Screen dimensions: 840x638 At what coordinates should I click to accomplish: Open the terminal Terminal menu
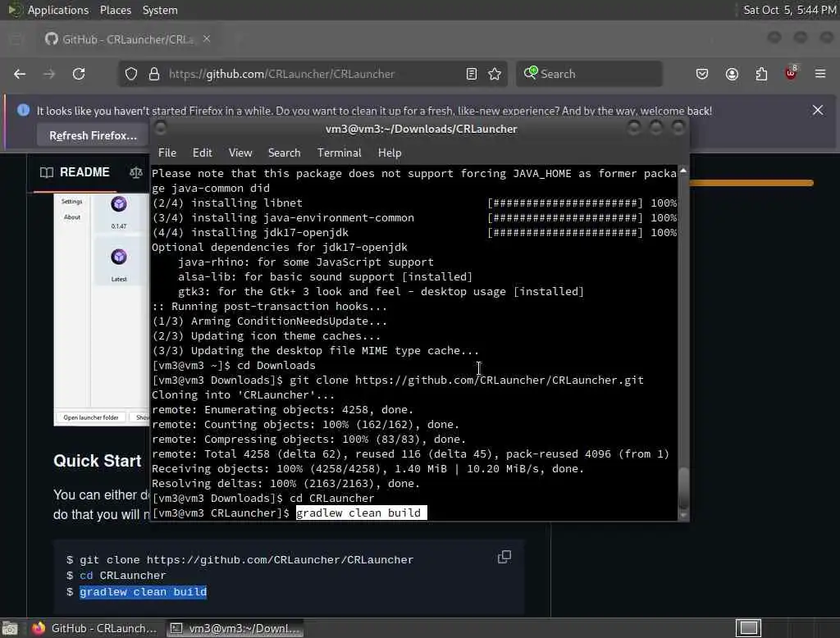coord(339,153)
